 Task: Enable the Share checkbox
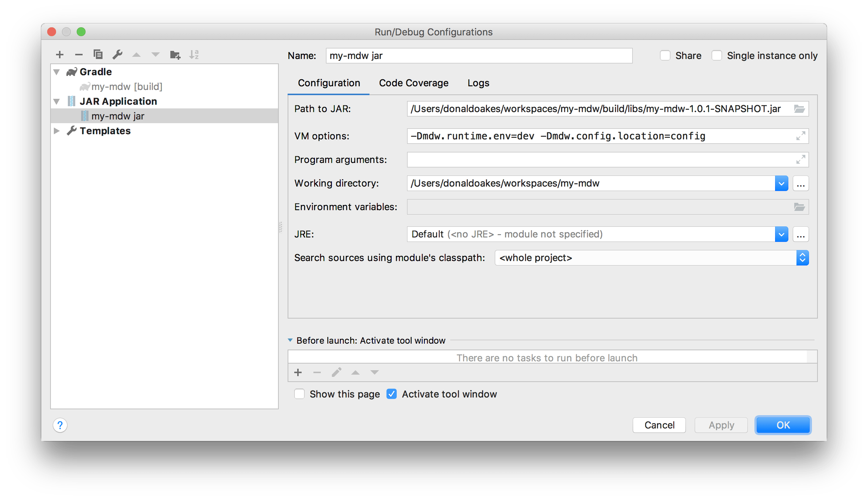(665, 56)
